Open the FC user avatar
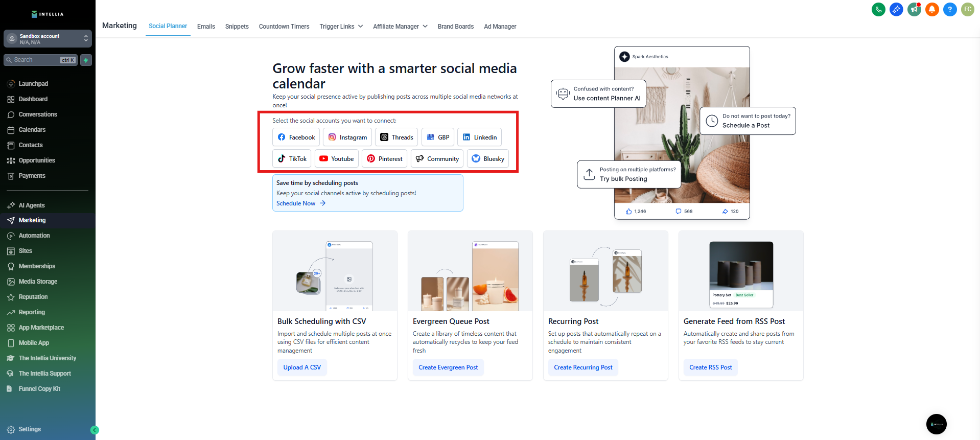This screenshot has width=980, height=440. coord(968,9)
